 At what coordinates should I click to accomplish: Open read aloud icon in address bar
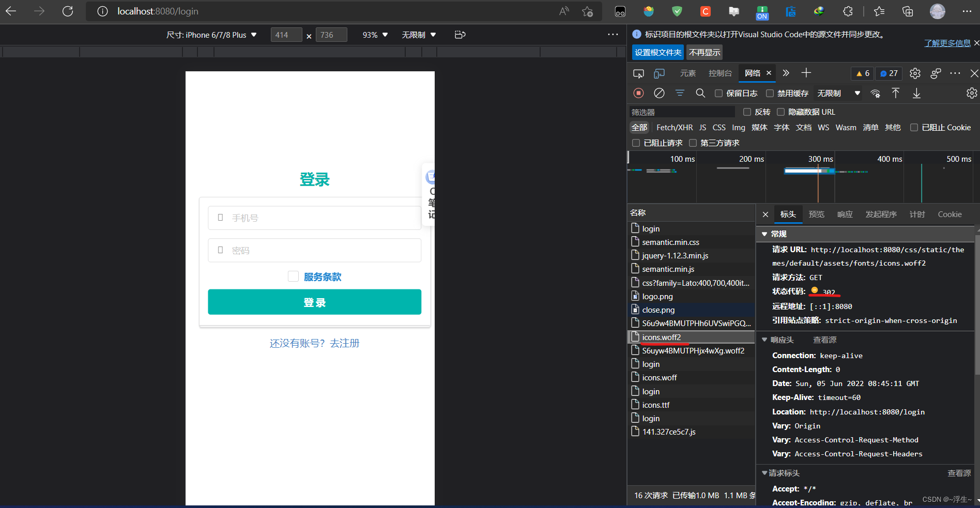(x=564, y=11)
